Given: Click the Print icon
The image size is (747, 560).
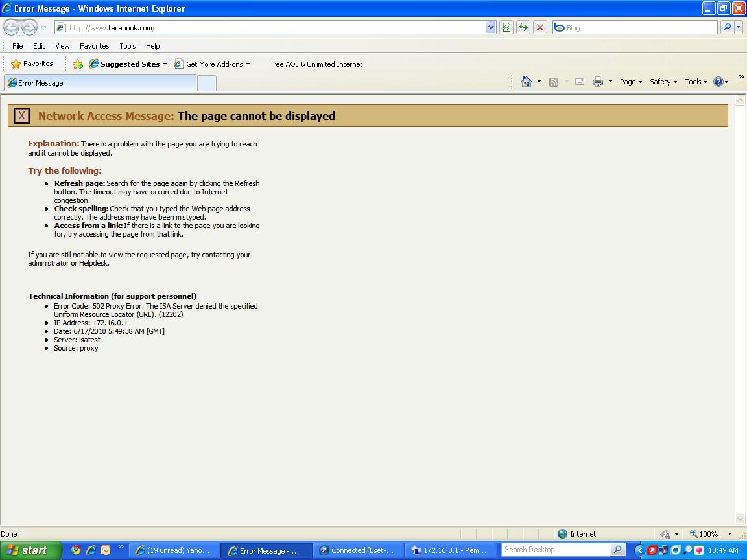Looking at the screenshot, I should tap(598, 82).
